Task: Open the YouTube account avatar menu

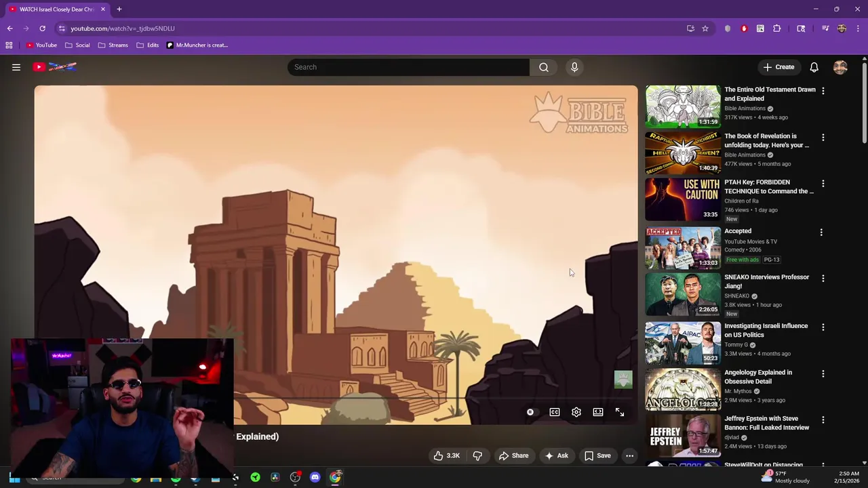Action: (x=840, y=67)
